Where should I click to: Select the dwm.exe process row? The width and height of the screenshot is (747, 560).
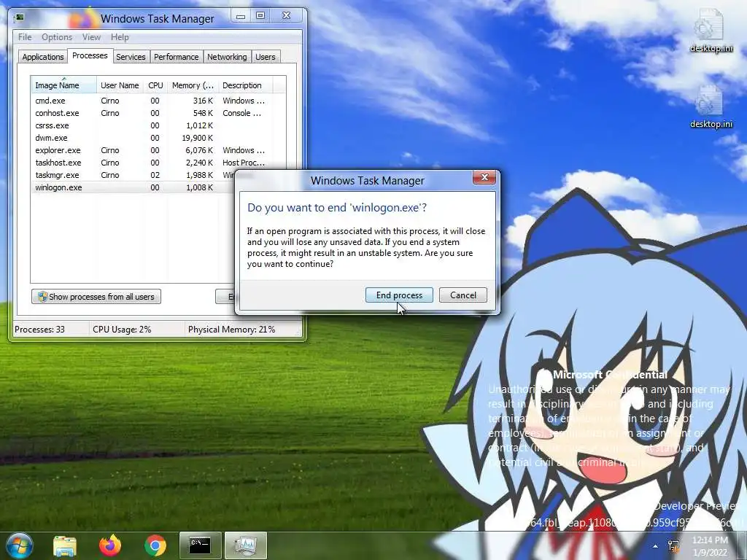[x=158, y=138]
